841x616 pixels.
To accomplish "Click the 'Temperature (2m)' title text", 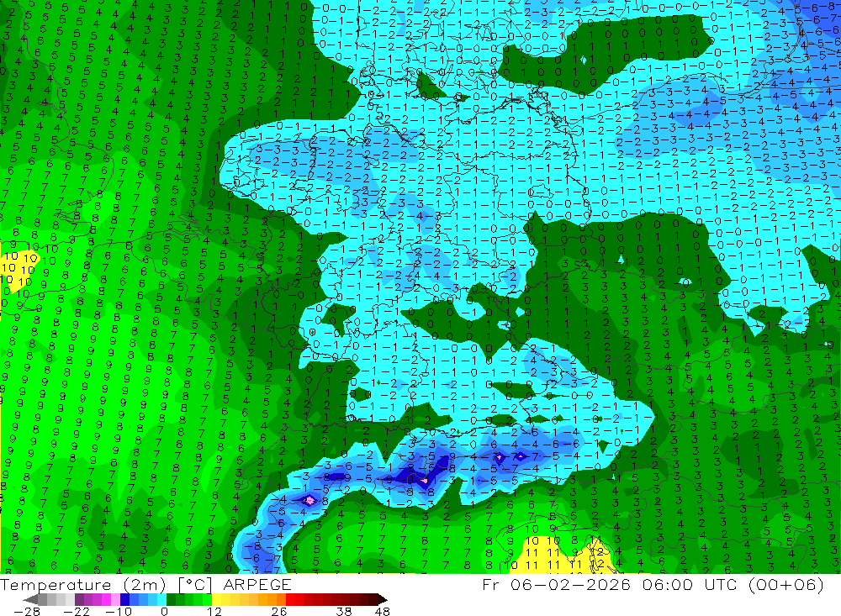I will tap(82, 585).
